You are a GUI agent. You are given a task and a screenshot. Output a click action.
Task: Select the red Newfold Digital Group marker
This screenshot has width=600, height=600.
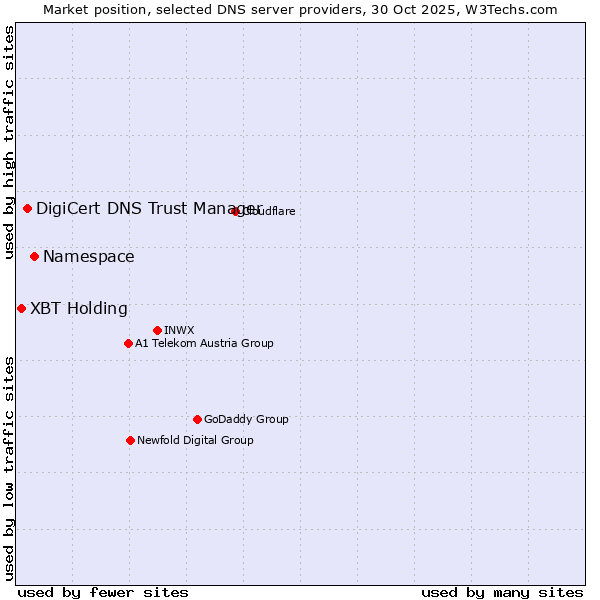130,440
